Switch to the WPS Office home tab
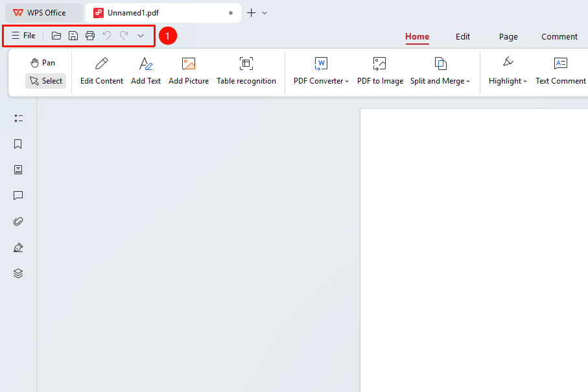The image size is (588, 392). tap(43, 13)
